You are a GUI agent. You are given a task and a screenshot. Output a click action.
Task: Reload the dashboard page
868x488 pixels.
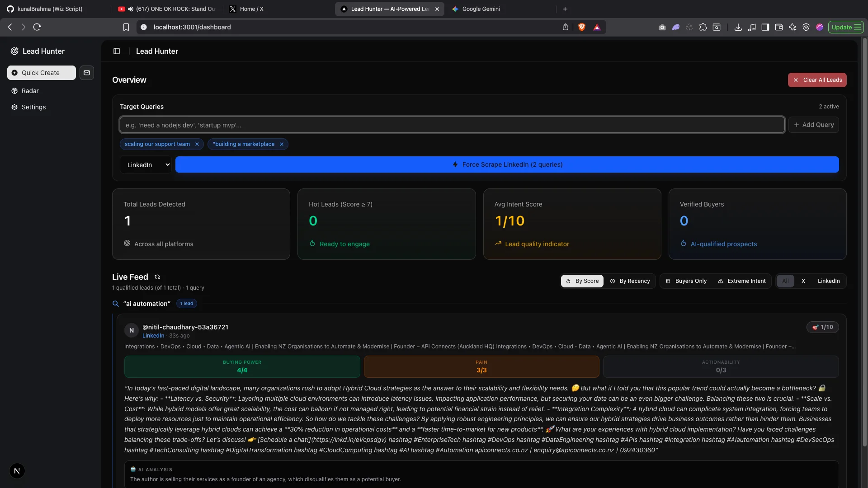(x=37, y=27)
